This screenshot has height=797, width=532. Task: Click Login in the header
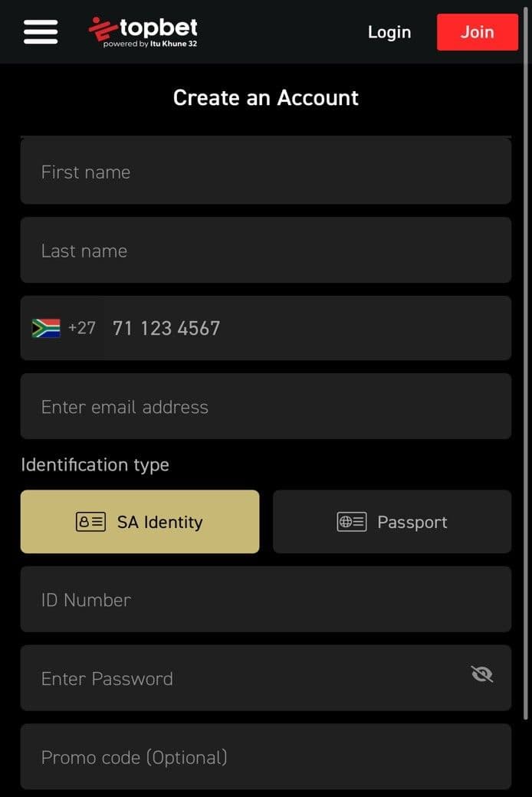point(389,32)
